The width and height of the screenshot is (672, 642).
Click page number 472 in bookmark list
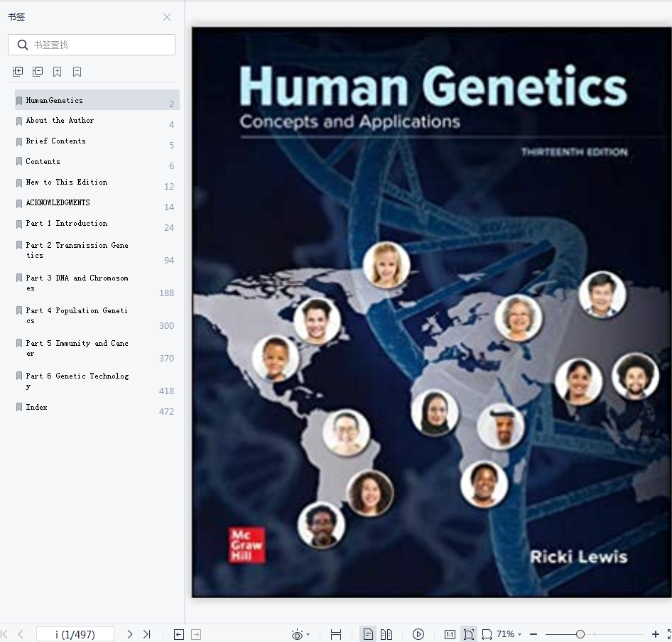[x=166, y=412]
